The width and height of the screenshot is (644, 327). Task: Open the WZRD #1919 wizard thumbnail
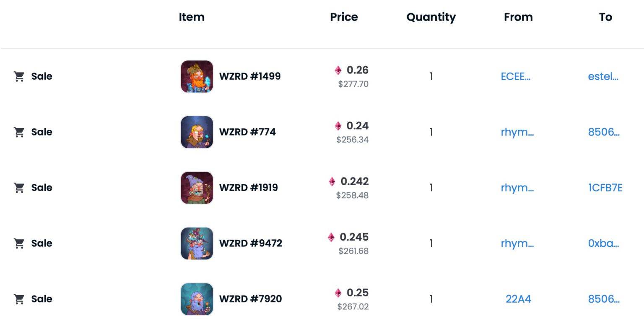[197, 188]
